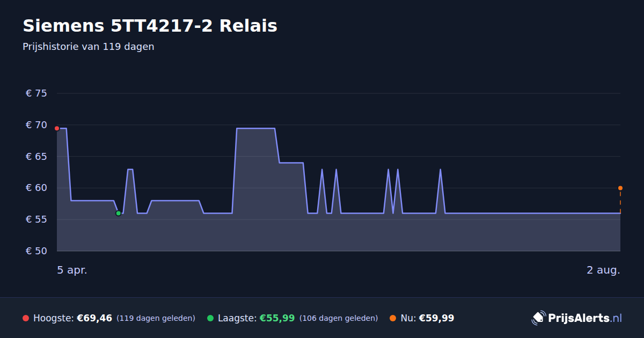Click the red highest-price marker on chart
This screenshot has width=644, height=338.
[x=57, y=128]
